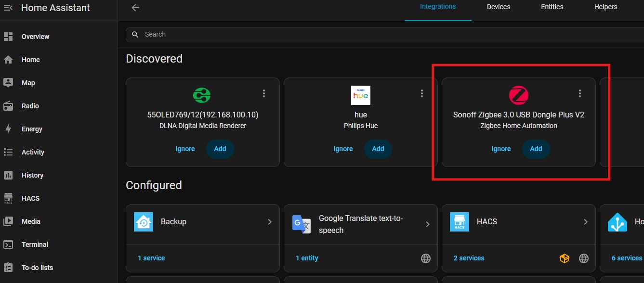Image resolution: width=644 pixels, height=283 pixels.
Task: Collapse the Home Assistant sidebar menu
Action: point(8,8)
